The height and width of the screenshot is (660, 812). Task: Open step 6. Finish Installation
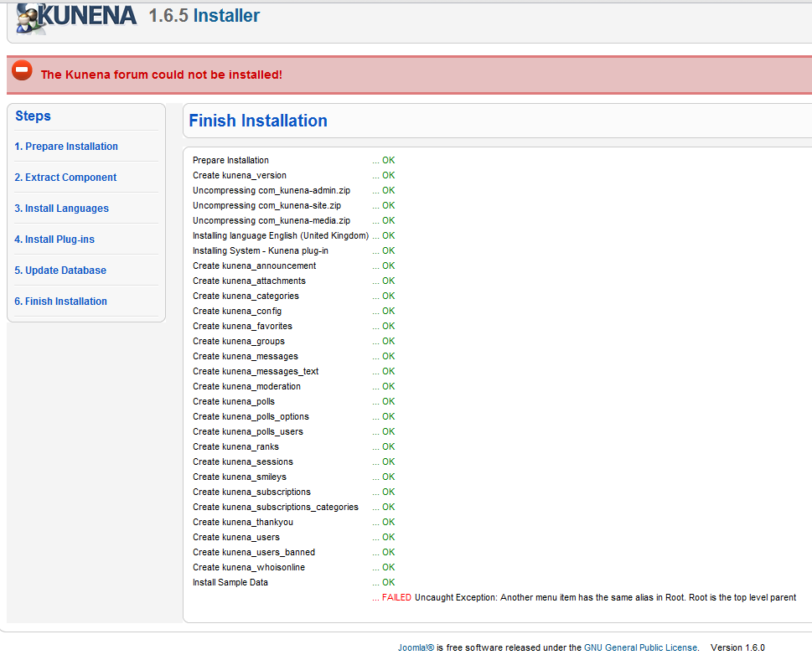[60, 302]
